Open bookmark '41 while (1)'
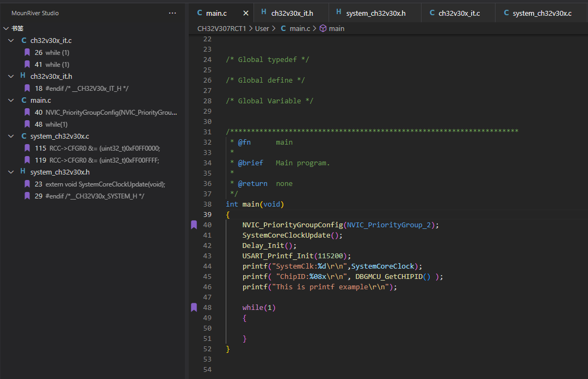Screen dimensions: 588x379 pos(92,65)
